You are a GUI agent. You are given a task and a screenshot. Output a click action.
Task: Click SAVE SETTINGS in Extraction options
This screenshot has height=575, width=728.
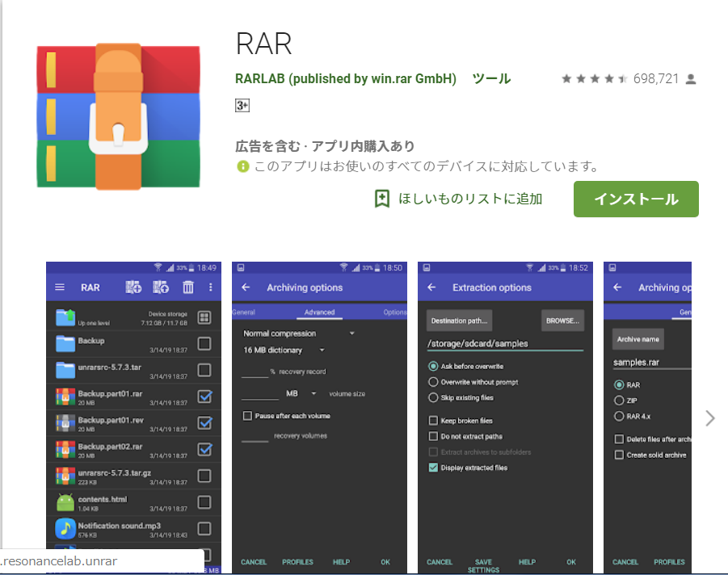tap(483, 566)
